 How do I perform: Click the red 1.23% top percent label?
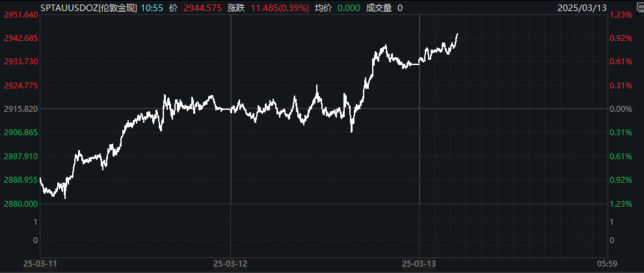click(621, 15)
